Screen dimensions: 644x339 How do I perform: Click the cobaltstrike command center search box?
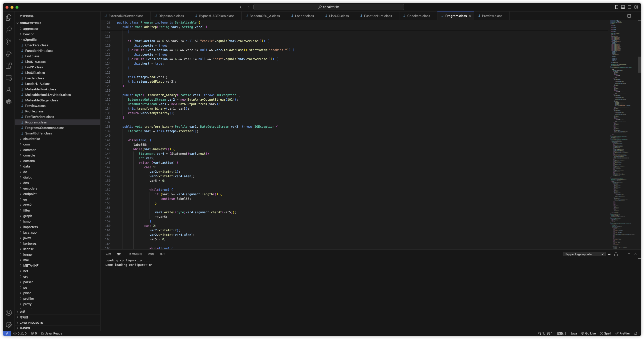point(328,7)
